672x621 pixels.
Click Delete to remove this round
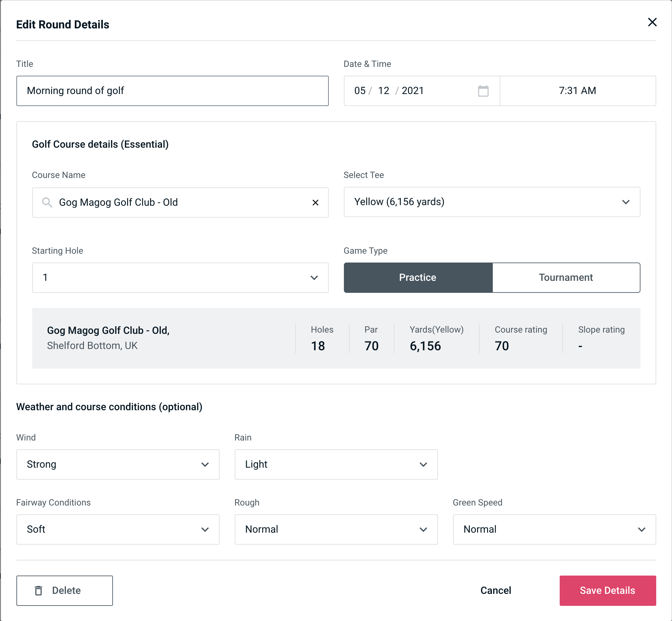click(x=65, y=590)
